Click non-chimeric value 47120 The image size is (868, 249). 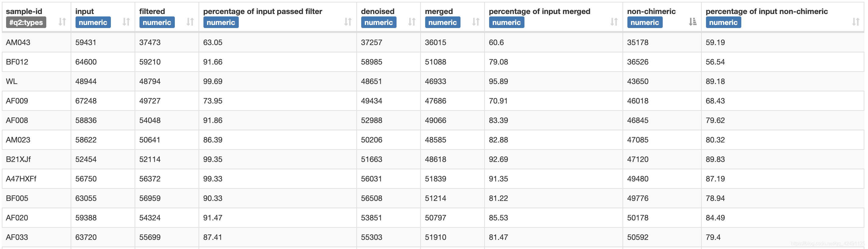(638, 160)
